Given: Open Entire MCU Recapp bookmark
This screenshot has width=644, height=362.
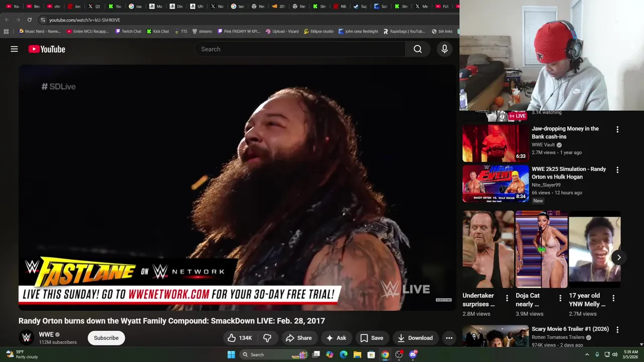Looking at the screenshot, I should click(88, 31).
